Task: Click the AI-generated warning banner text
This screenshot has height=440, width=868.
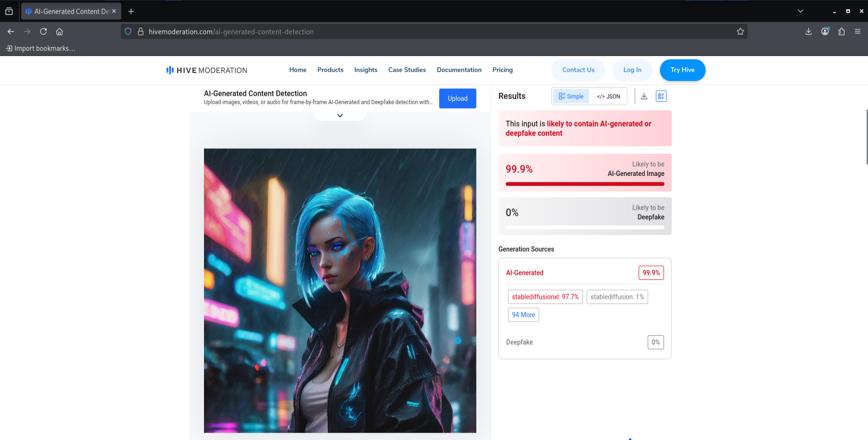Action: (x=579, y=128)
